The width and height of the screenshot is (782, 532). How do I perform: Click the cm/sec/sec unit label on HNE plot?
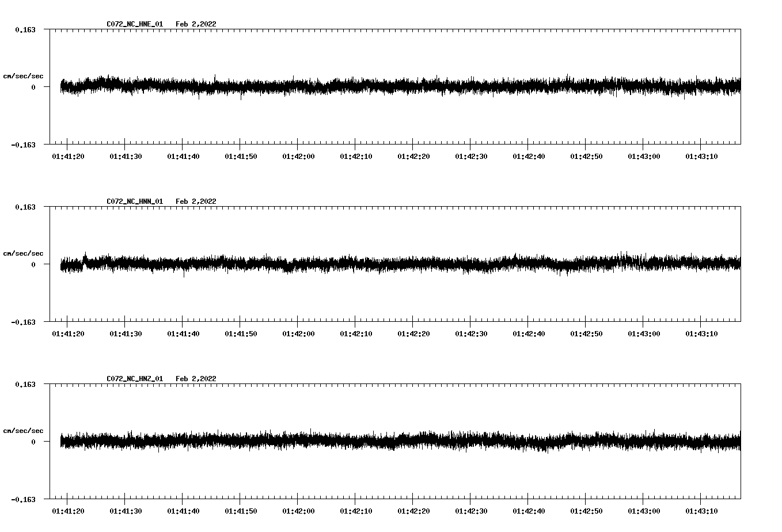23,76
